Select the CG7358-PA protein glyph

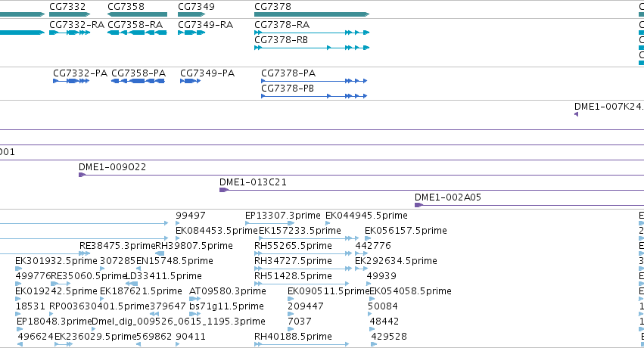[x=138, y=81]
